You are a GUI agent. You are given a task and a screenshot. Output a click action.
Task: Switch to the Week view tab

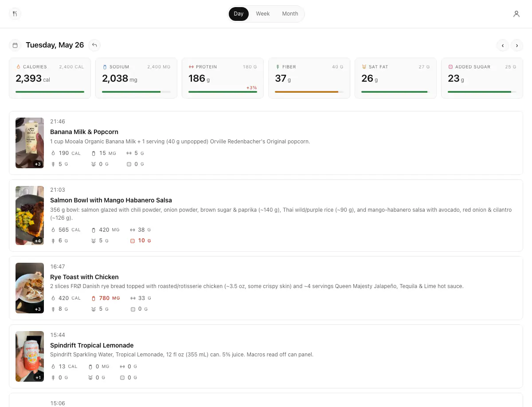point(263,14)
